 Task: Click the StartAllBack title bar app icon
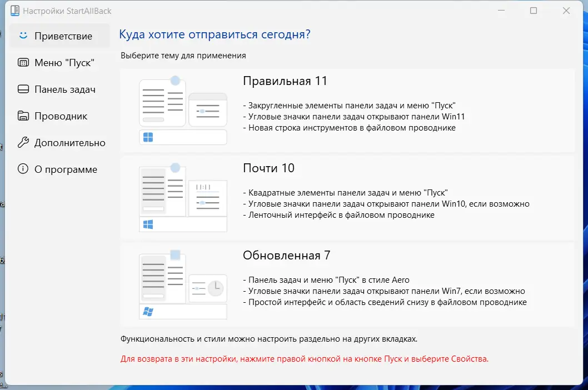click(15, 11)
